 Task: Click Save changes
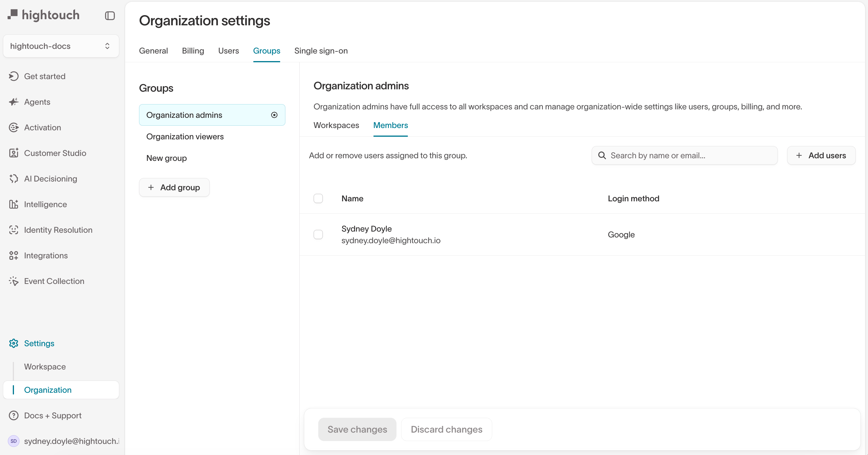point(357,429)
